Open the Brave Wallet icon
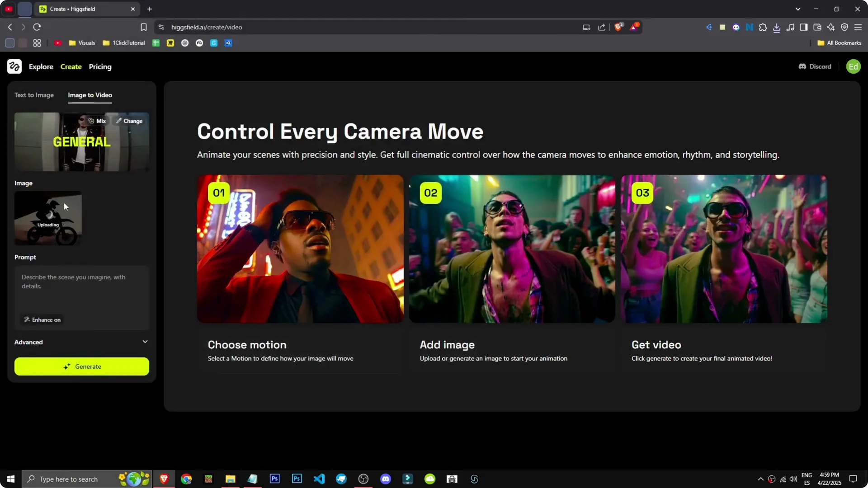The image size is (868, 488). pos(817,27)
